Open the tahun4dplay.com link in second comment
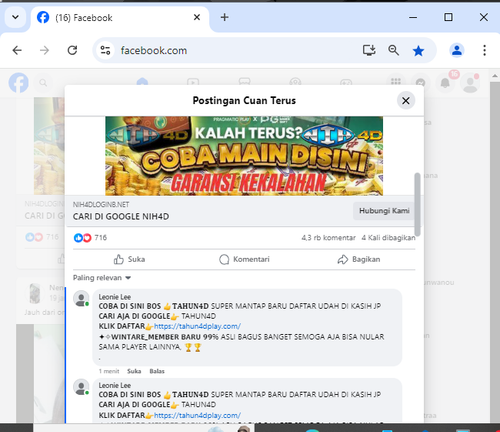500x432 pixels. pos(197,415)
